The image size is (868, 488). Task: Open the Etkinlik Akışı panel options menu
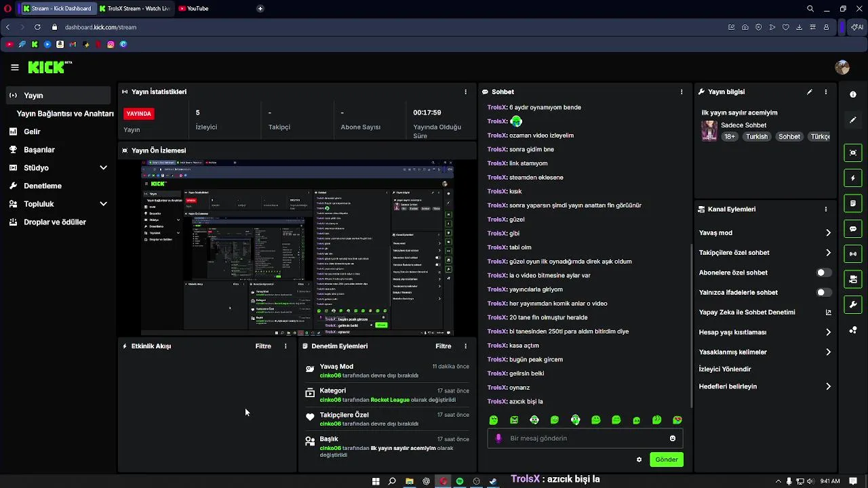coord(285,346)
